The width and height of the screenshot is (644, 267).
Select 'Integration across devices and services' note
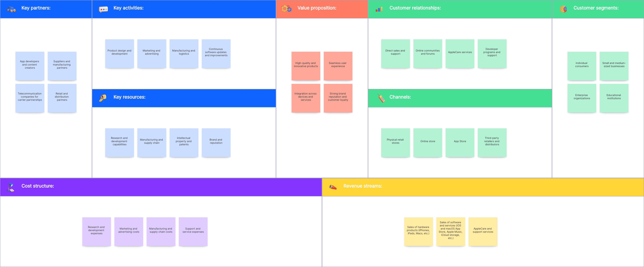[x=306, y=98]
